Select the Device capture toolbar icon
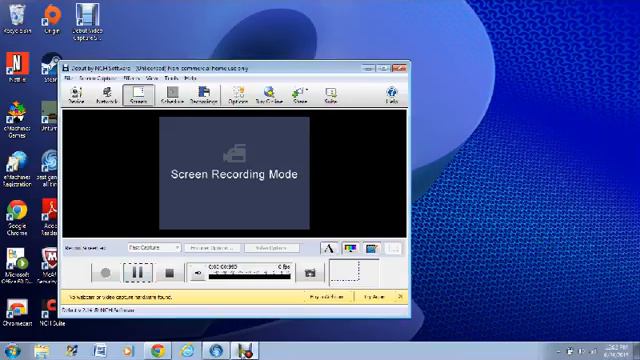640x360 pixels. coord(76,95)
